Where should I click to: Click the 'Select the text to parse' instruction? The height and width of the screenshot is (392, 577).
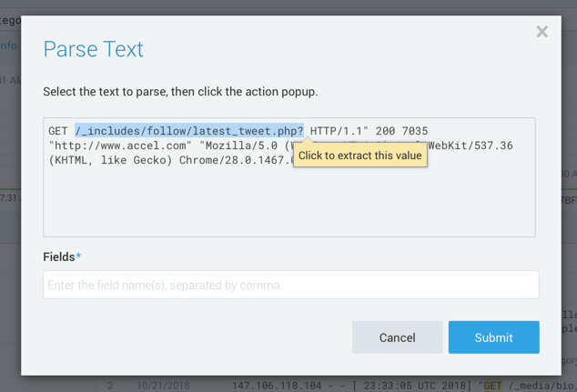coord(180,92)
